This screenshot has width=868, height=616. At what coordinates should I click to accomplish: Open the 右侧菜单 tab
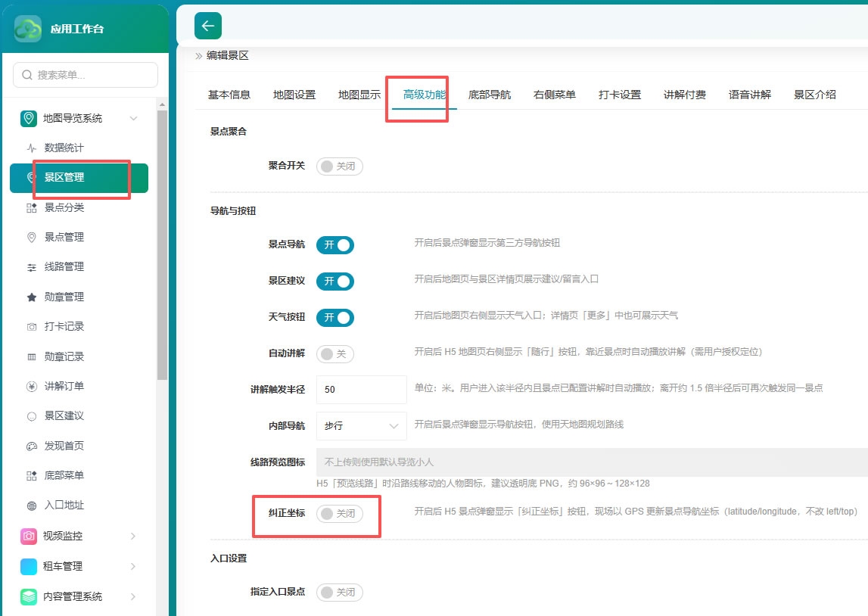554,95
